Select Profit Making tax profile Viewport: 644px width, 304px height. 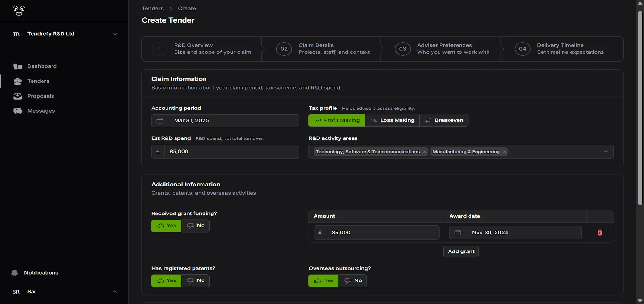pyautogui.click(x=336, y=120)
